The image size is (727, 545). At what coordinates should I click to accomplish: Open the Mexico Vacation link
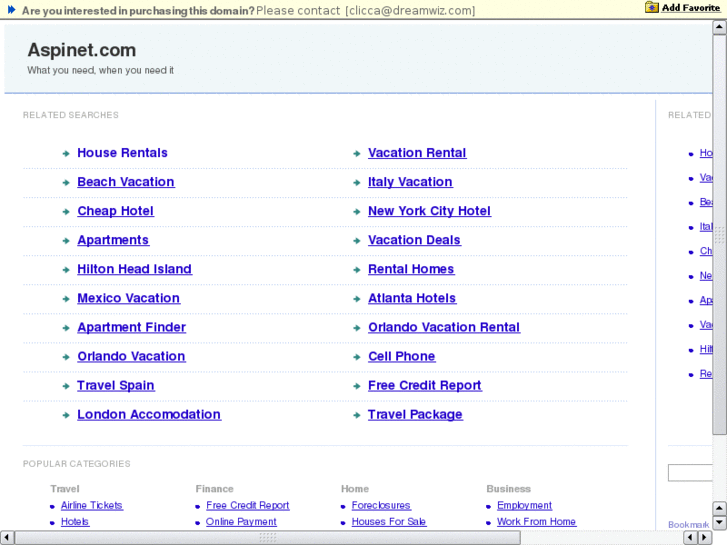click(128, 298)
